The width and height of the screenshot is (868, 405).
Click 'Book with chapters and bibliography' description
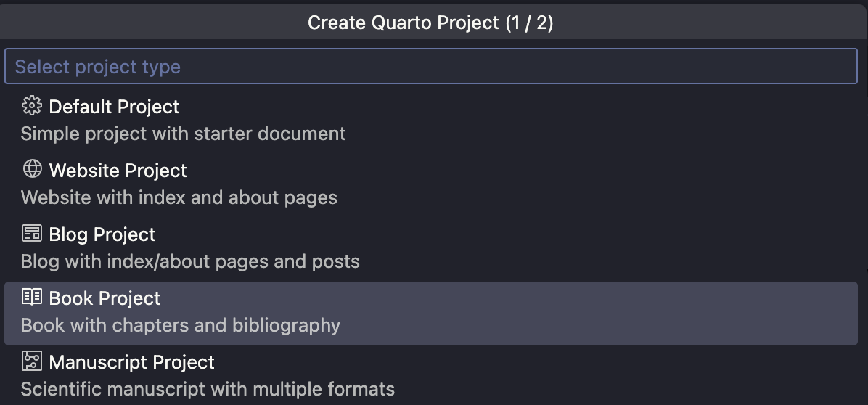(x=180, y=325)
